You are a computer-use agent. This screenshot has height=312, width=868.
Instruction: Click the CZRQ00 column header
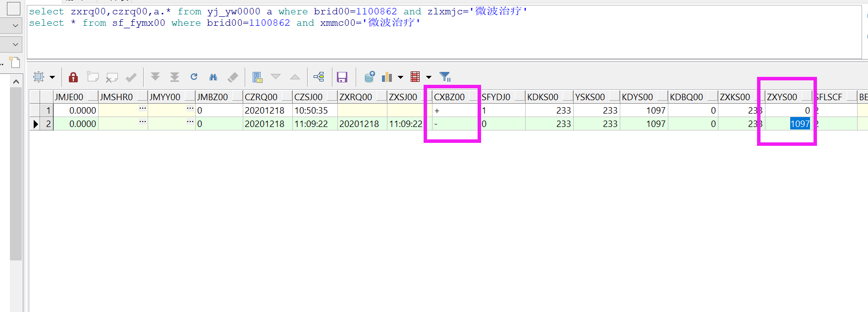[268, 97]
